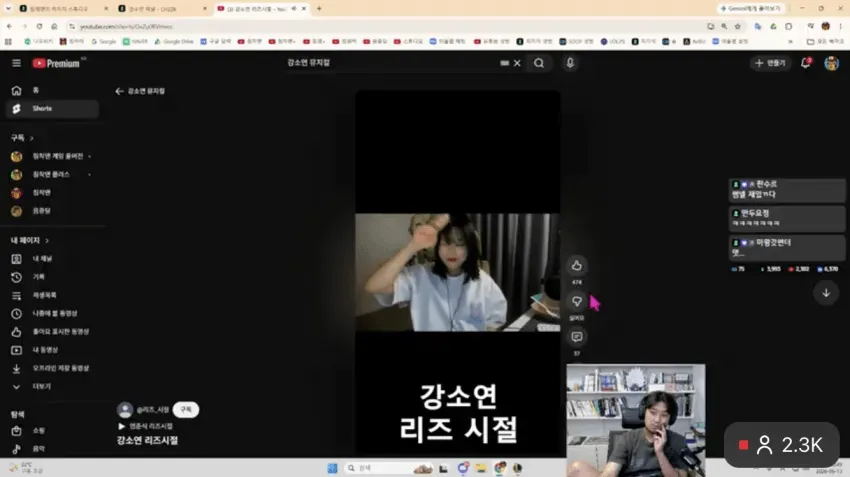Viewport: 850px width, 477px height.
Task: Show more bookmarks overflow chevron
Action: [x=791, y=41]
